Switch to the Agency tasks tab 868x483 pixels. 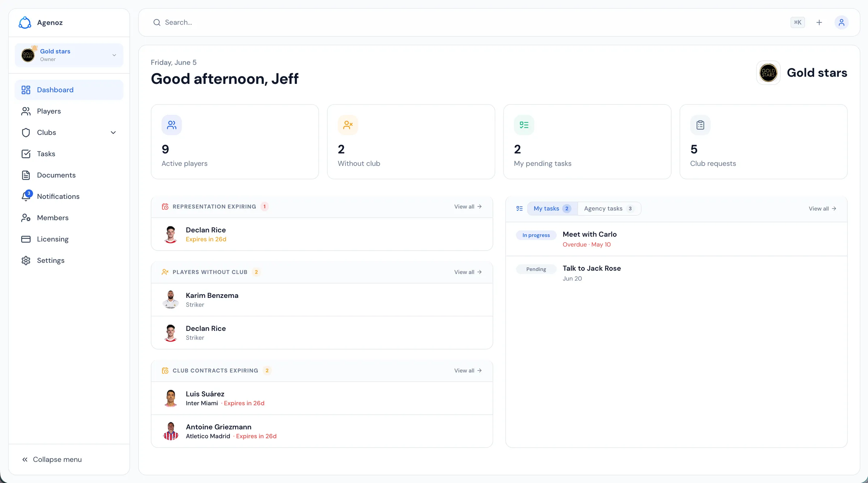(609, 209)
